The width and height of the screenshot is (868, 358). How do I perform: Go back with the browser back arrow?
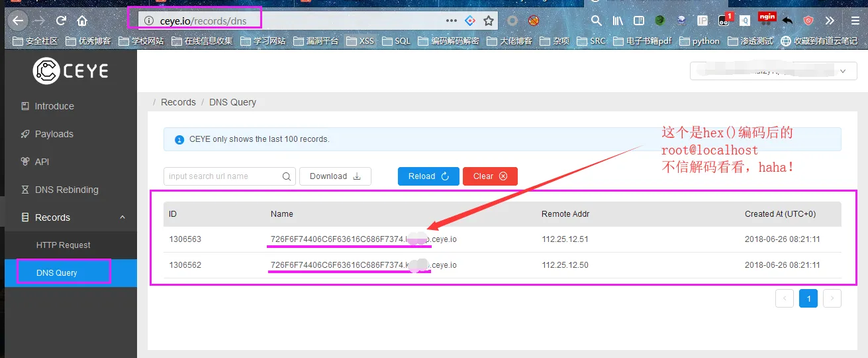pyautogui.click(x=18, y=21)
